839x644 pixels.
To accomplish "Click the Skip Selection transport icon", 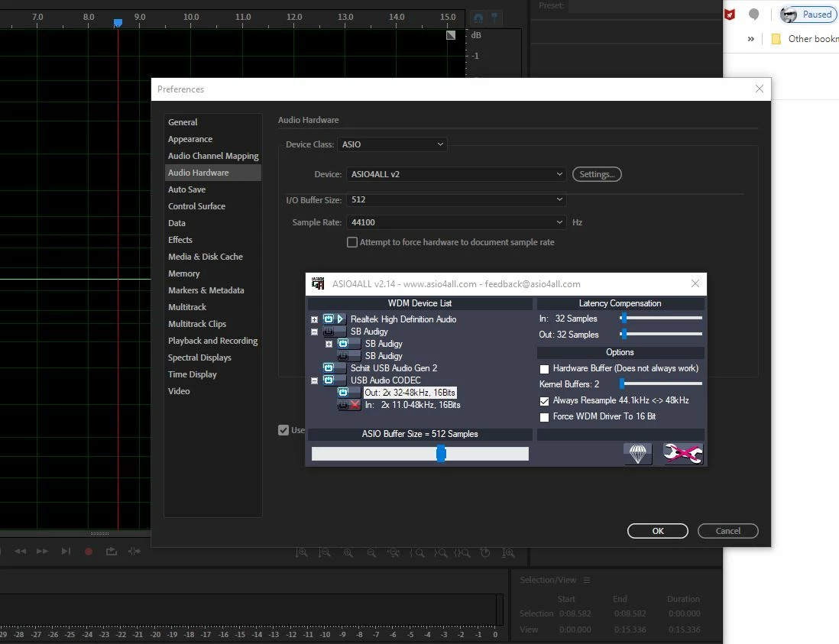I will pyautogui.click(x=134, y=551).
